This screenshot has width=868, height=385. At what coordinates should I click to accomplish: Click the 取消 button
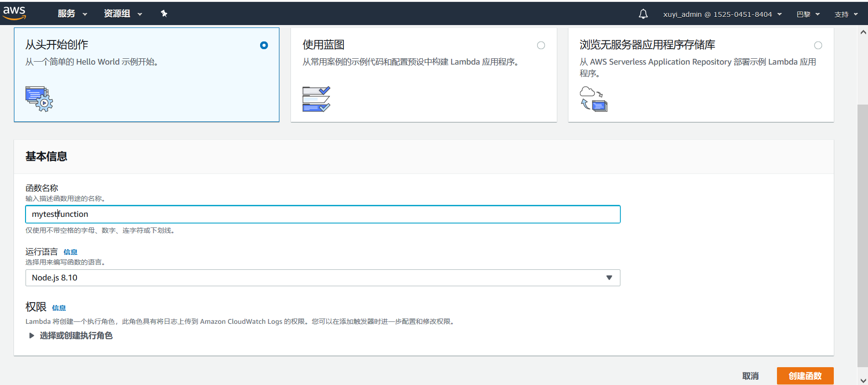[750, 376]
